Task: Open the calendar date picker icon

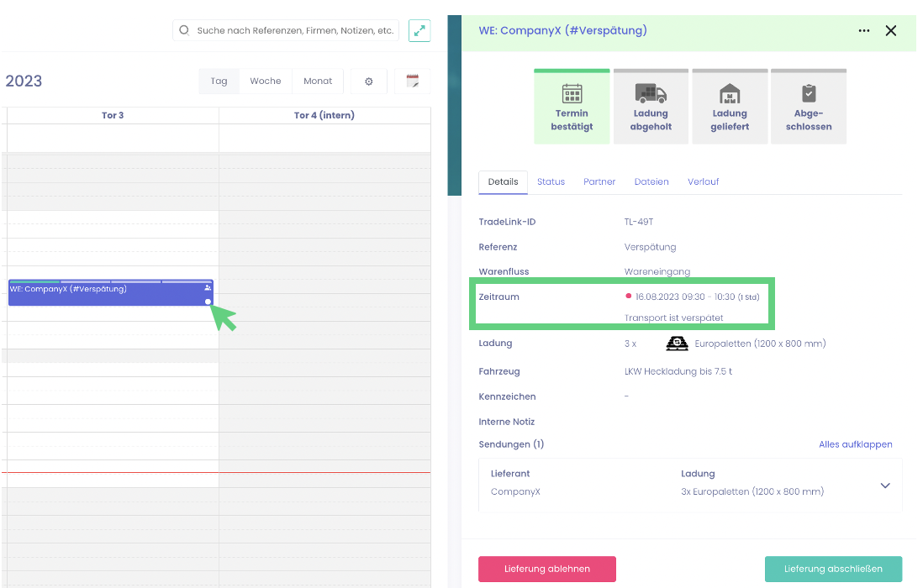Action: tap(412, 81)
